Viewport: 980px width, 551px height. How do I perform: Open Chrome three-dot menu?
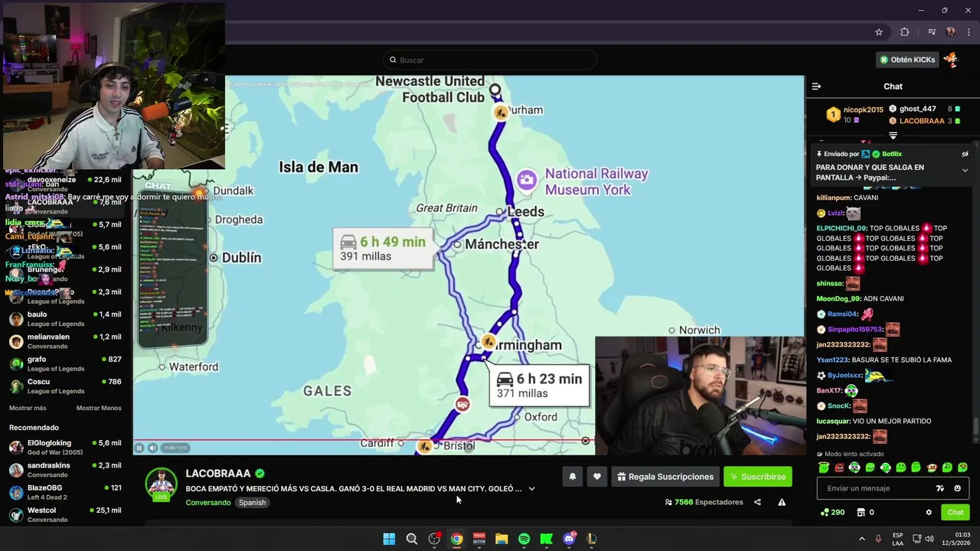[x=969, y=32]
